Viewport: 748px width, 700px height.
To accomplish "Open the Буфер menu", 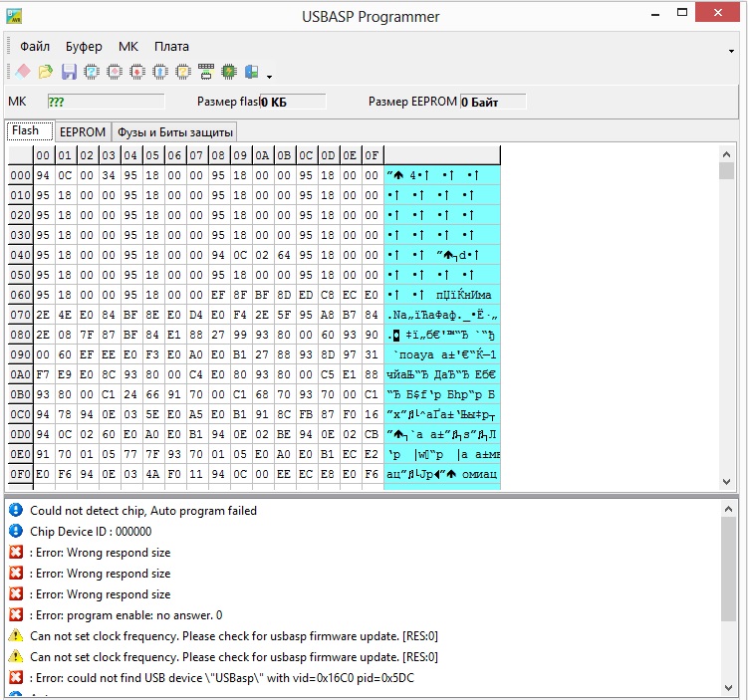I will 84,46.
